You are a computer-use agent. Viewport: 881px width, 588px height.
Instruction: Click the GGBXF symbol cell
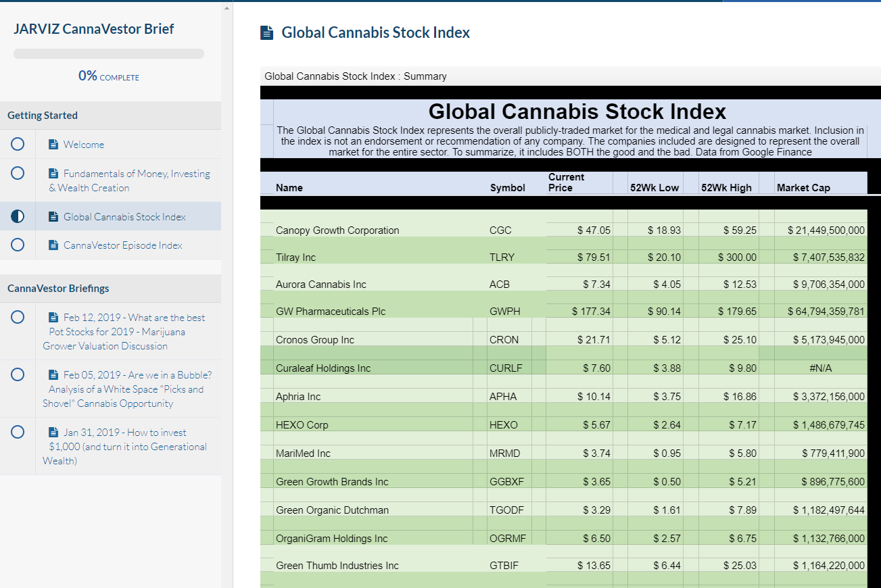click(506, 482)
